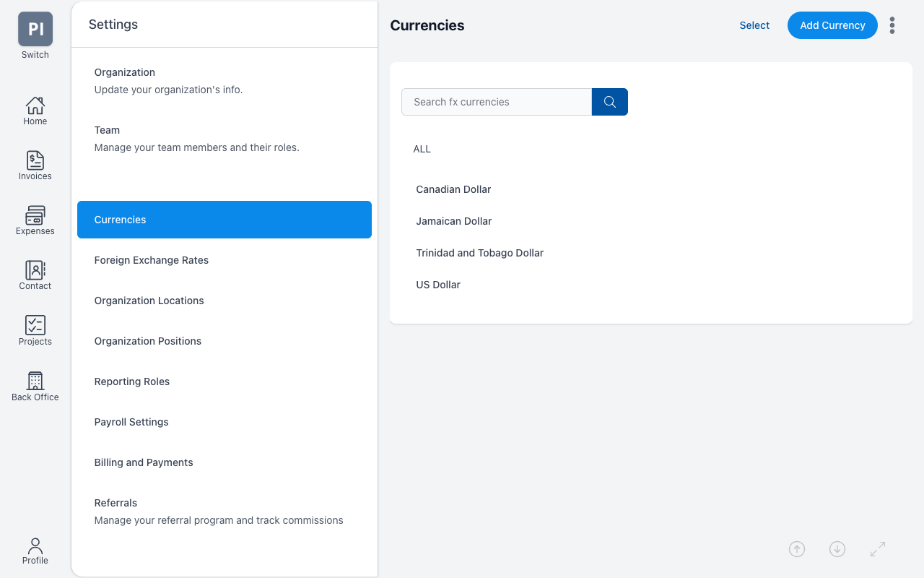Click the Select link
This screenshot has height=578, width=924.
tap(754, 25)
